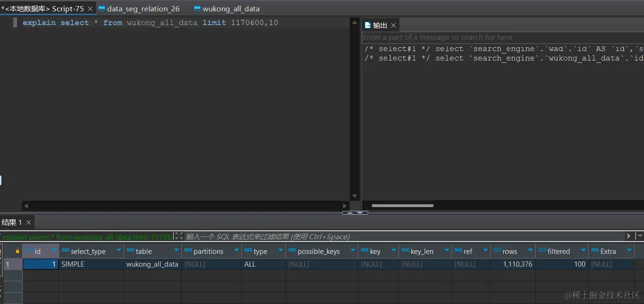
Task: Open the filtered column filter dropdown
Action: click(583, 250)
